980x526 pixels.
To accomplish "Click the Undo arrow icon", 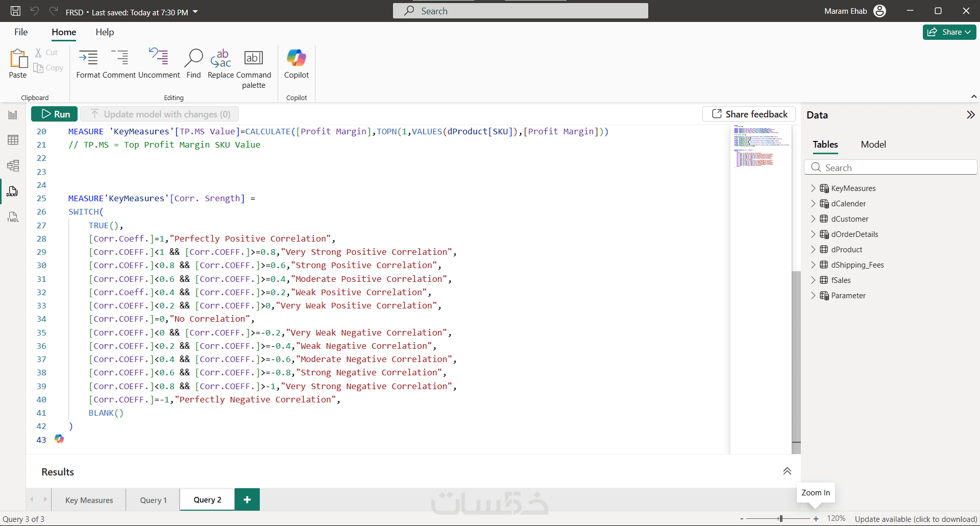I will coord(35,11).
